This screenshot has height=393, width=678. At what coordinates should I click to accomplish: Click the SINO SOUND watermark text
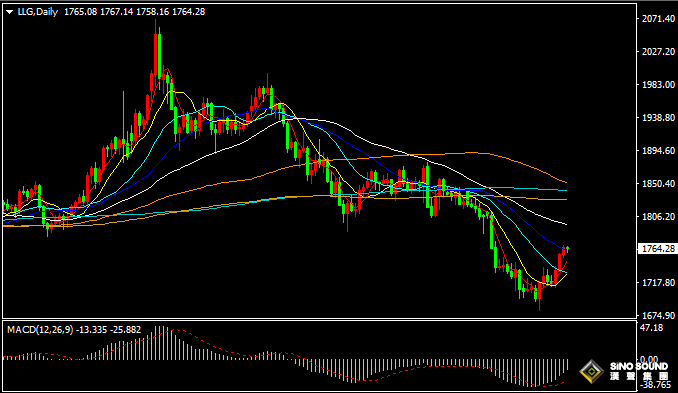click(639, 366)
